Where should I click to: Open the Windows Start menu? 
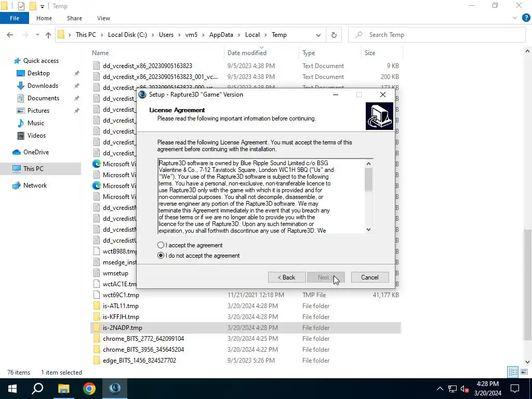[x=12, y=389]
